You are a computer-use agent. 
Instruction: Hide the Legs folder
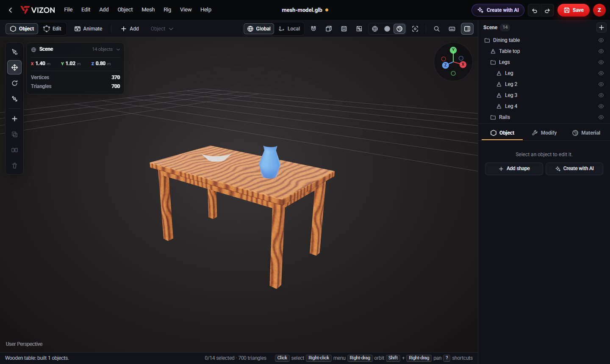click(601, 62)
